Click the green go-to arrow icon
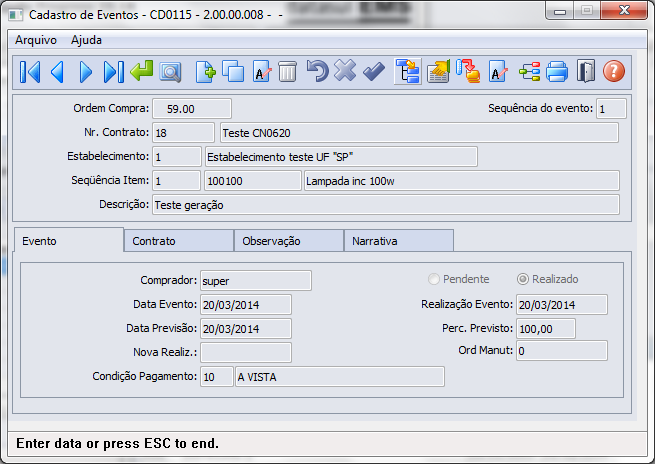Image resolution: width=655 pixels, height=464 pixels. tap(142, 71)
